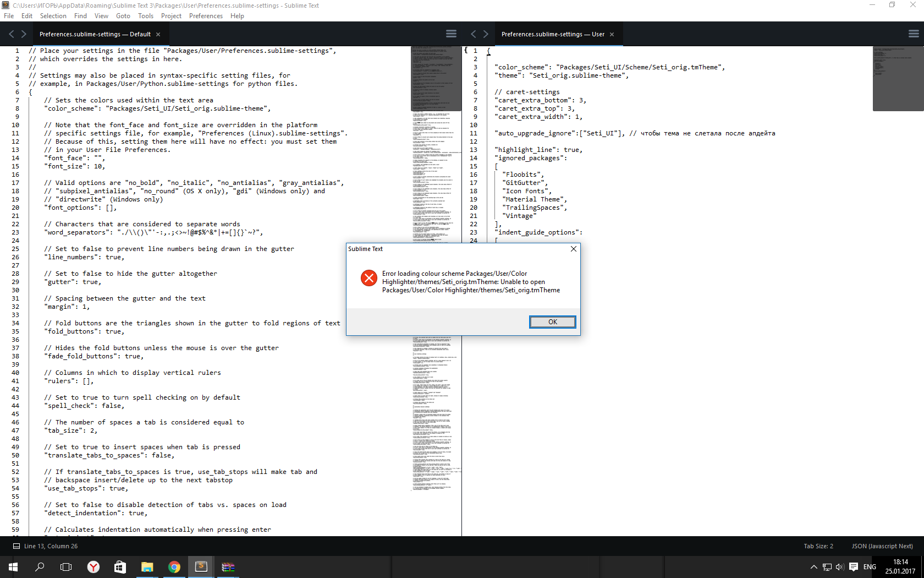Open the Windows Start menu
This screenshot has width=924, height=578.
pyautogui.click(x=13, y=567)
